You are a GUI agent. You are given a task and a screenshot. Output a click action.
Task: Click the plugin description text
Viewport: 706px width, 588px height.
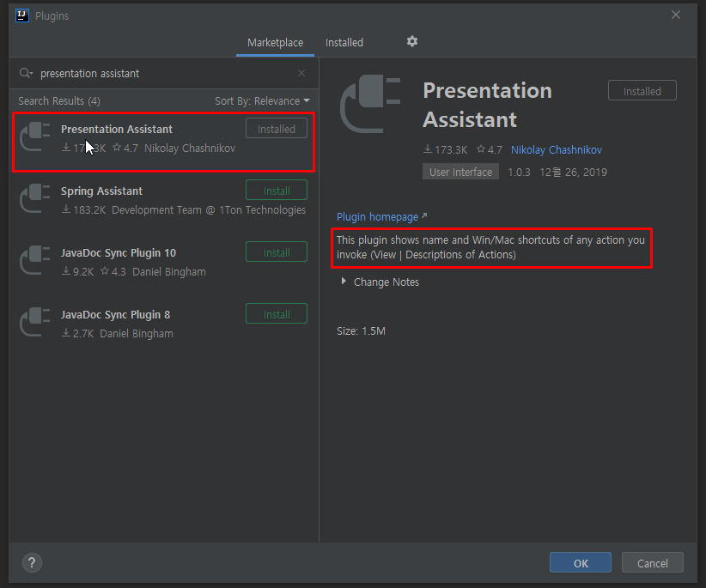(490, 247)
